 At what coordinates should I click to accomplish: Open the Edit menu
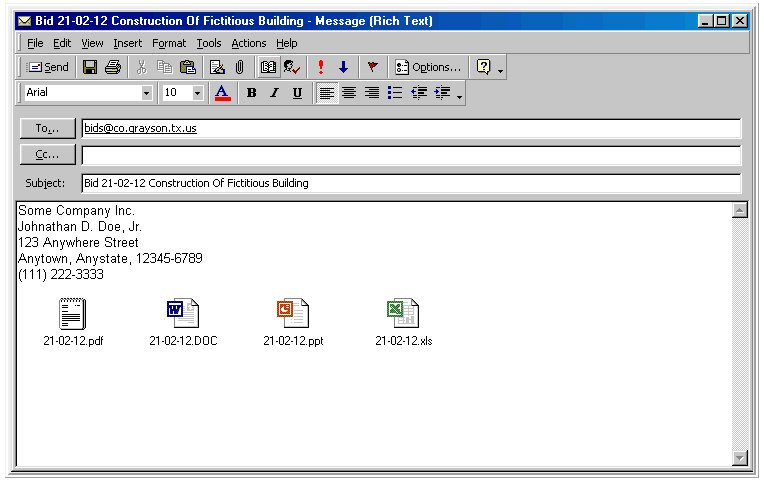click(x=62, y=43)
